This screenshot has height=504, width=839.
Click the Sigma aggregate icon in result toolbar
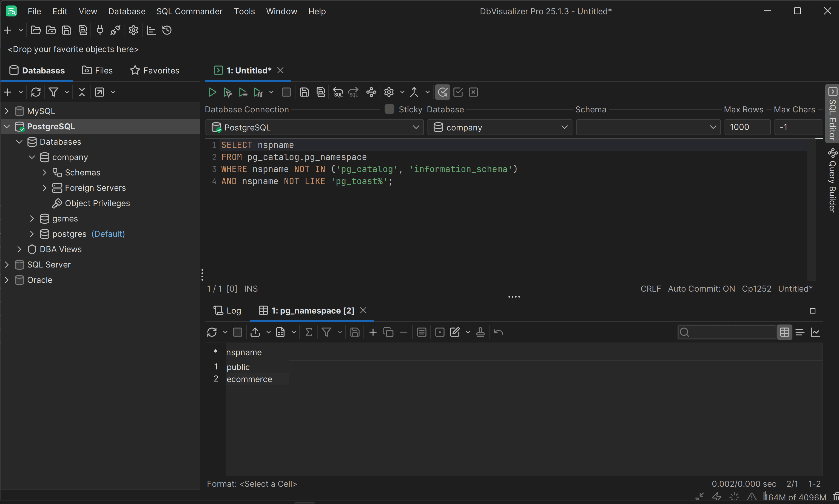point(308,332)
